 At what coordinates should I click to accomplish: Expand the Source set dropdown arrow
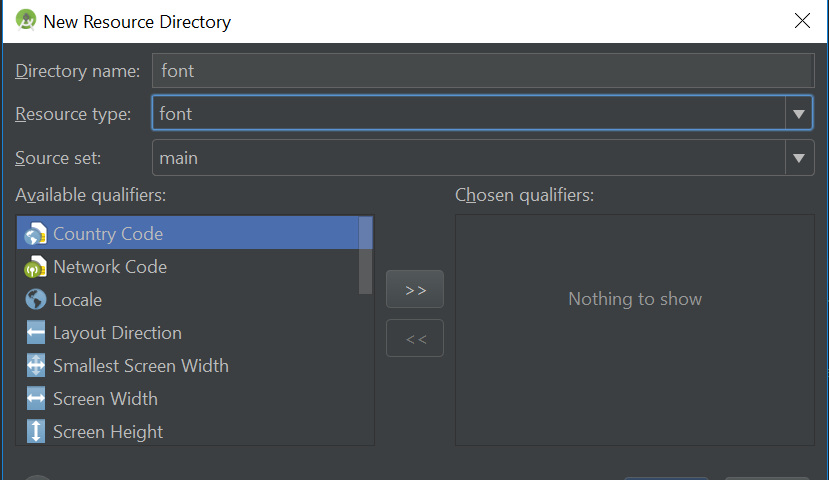coord(798,158)
